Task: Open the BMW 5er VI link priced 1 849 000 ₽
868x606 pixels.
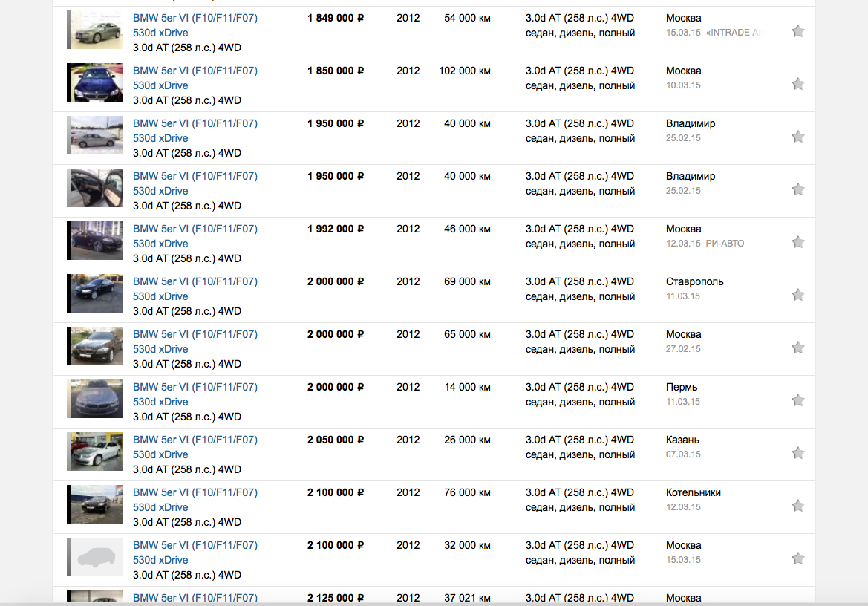Action: click(x=195, y=18)
